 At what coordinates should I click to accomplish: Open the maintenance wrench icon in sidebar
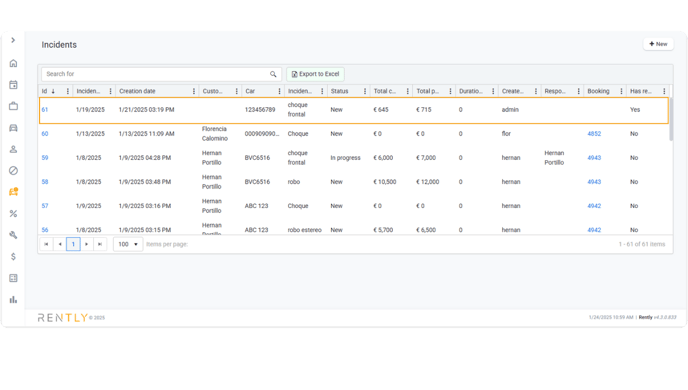pyautogui.click(x=13, y=235)
